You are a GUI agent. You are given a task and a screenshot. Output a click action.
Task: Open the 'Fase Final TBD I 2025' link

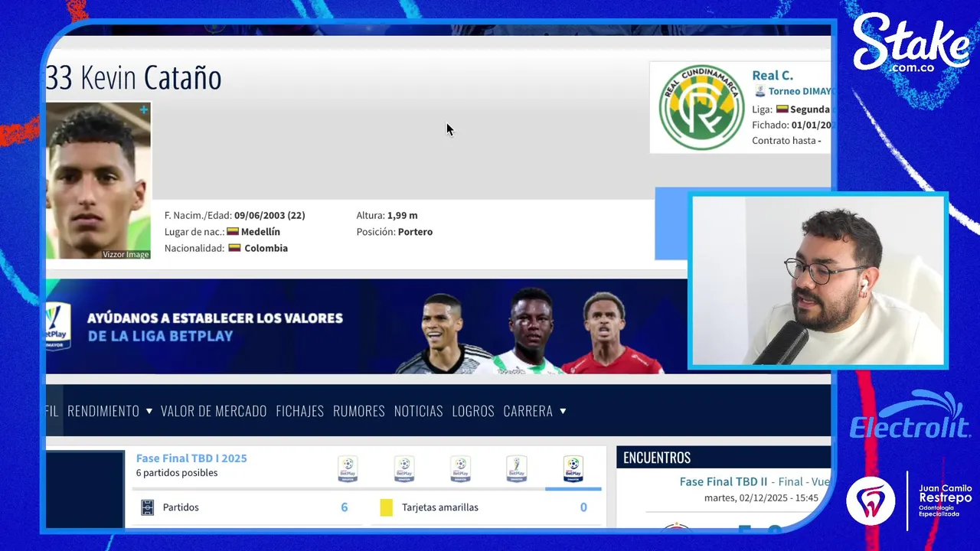click(x=191, y=458)
